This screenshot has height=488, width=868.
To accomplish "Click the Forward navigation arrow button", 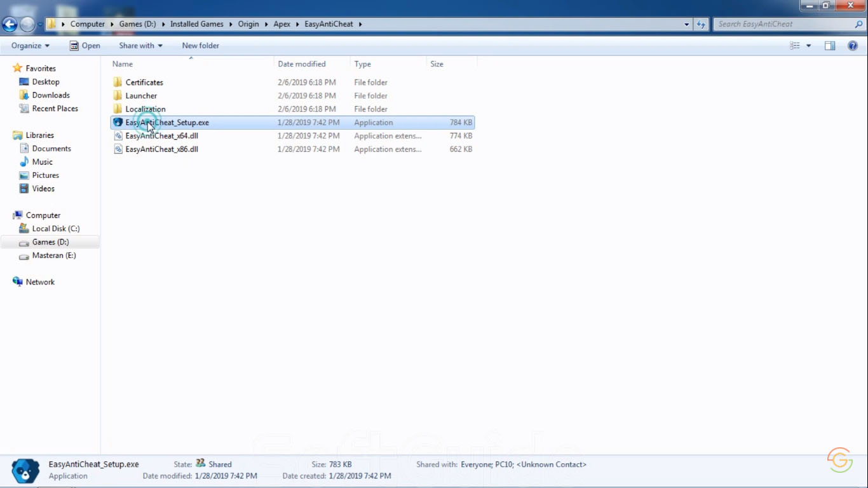I will point(27,24).
